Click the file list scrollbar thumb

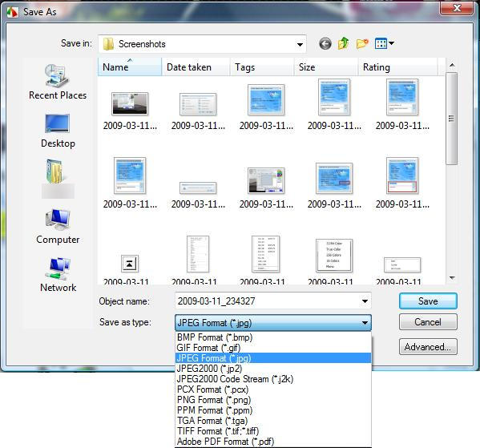coord(451,119)
